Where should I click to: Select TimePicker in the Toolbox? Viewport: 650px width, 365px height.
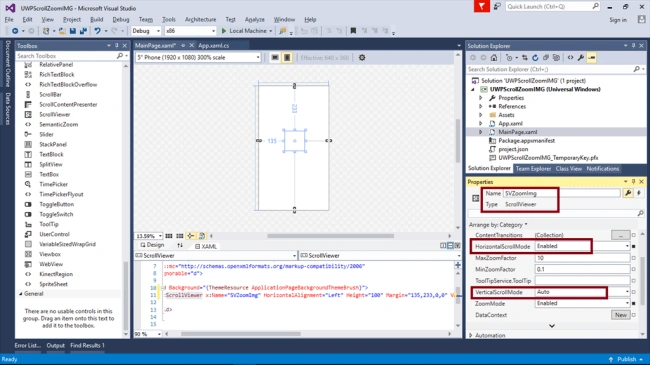click(x=53, y=184)
